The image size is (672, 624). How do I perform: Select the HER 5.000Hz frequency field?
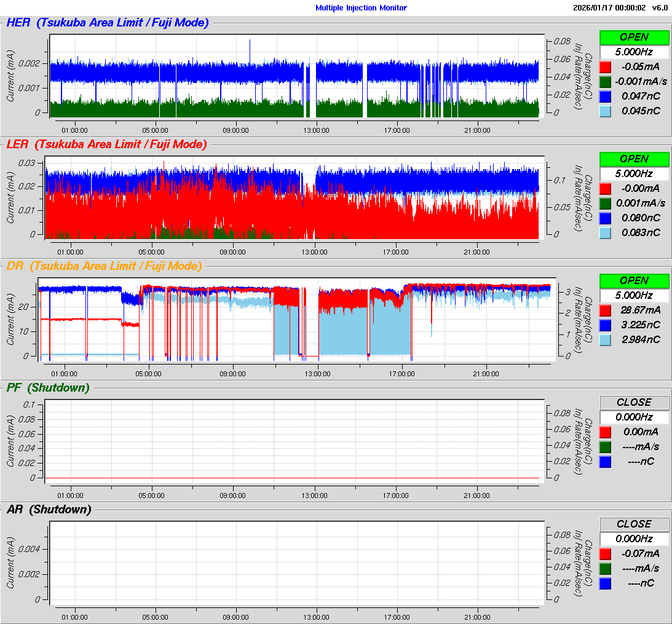pos(634,52)
